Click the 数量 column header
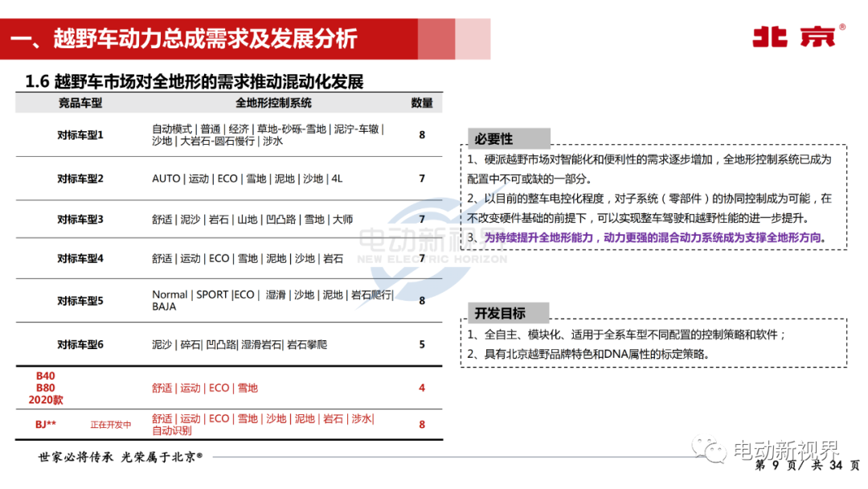 coord(422,103)
